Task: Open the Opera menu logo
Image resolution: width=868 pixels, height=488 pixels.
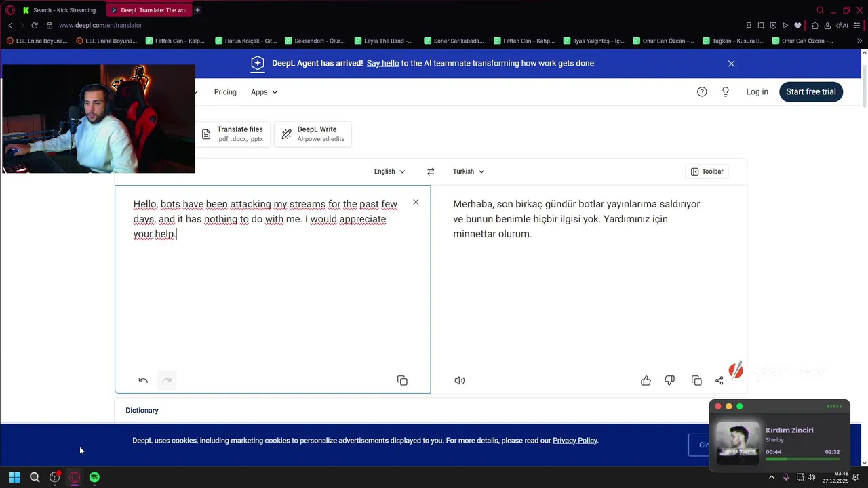Action: 10,10
